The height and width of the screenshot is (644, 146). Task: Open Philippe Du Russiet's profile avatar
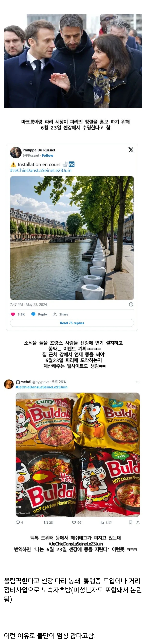[x=15, y=152]
